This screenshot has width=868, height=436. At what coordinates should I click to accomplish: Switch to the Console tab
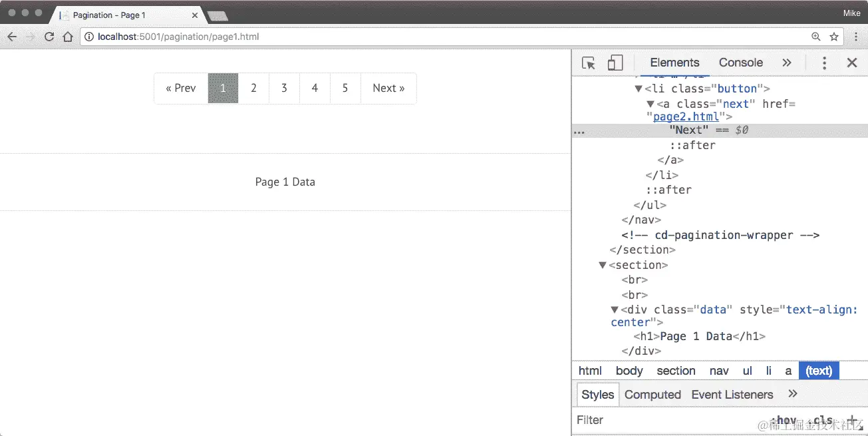point(740,63)
